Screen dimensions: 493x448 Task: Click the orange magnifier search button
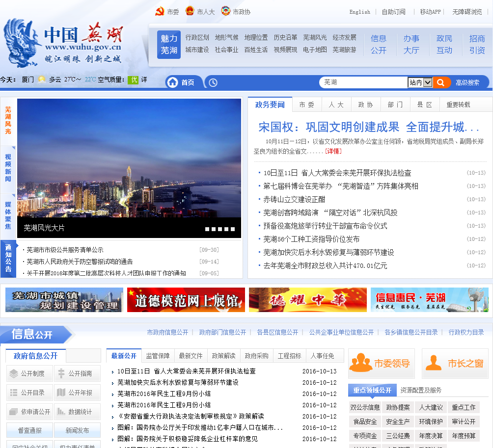tap(440, 82)
